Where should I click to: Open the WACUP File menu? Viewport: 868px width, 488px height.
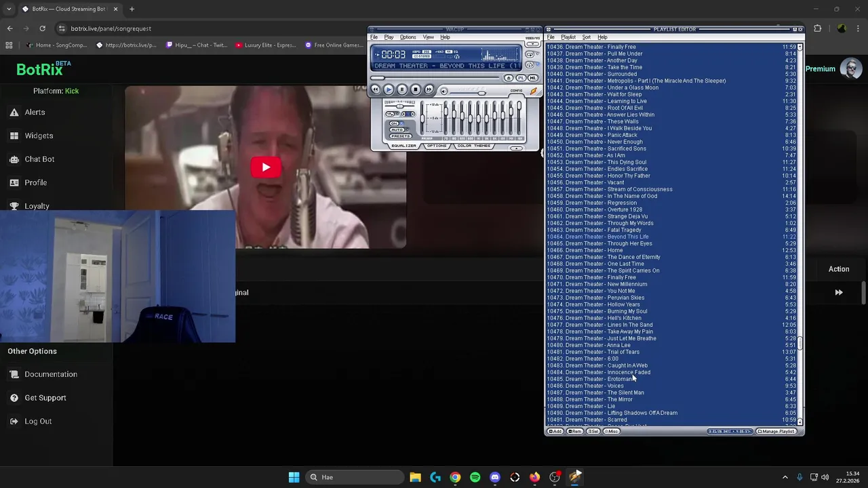(374, 37)
